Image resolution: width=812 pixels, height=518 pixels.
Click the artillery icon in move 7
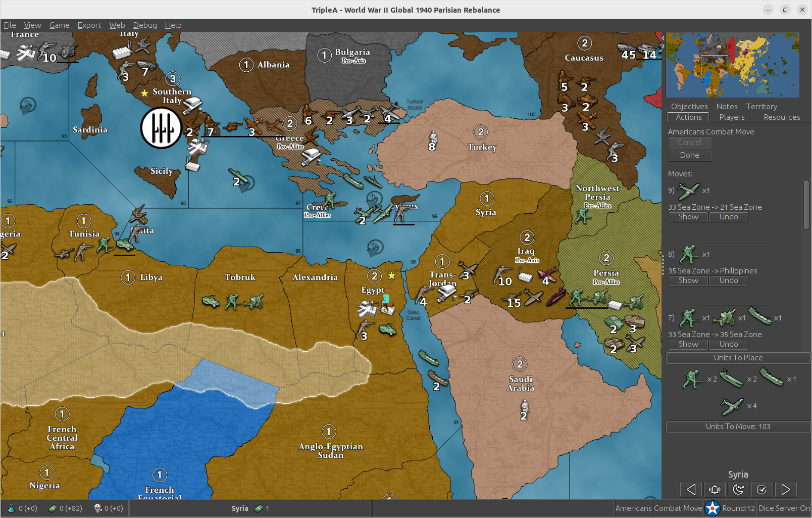[724, 318]
